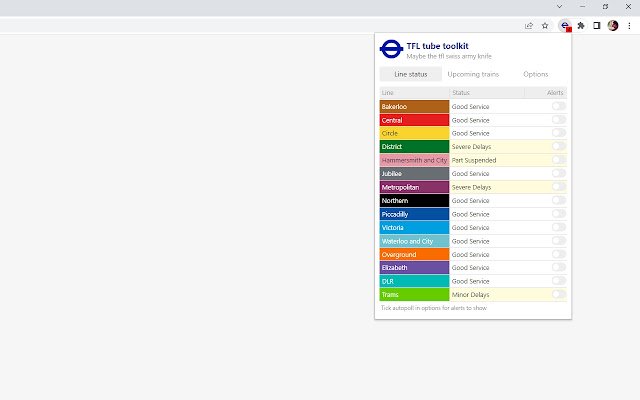640x400 pixels.
Task: Select the turquoise DLR line cell
Action: pos(414,281)
